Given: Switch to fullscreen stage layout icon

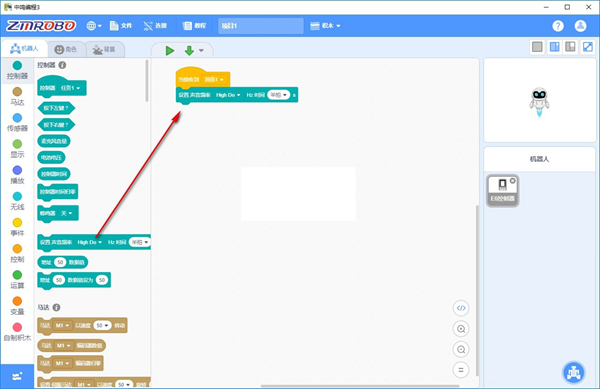Looking at the screenshot, I should coord(587,47).
